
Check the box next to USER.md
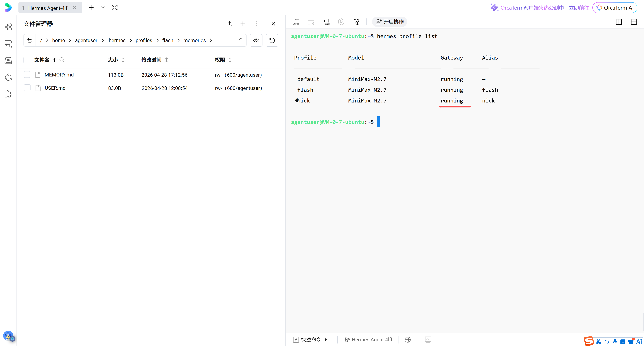(27, 88)
